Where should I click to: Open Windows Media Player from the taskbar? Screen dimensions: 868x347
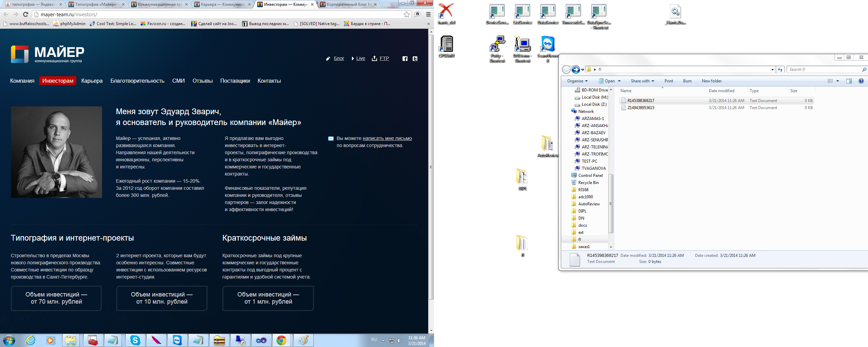click(x=51, y=340)
